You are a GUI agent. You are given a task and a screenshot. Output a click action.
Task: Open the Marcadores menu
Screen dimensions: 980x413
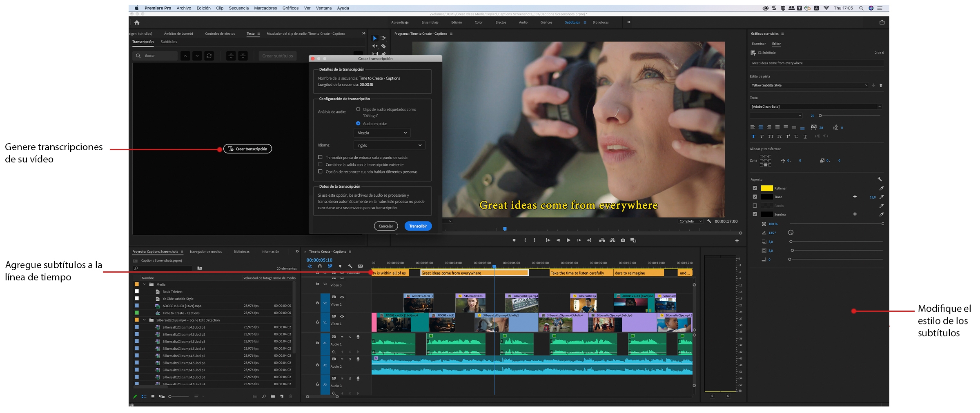click(x=265, y=8)
